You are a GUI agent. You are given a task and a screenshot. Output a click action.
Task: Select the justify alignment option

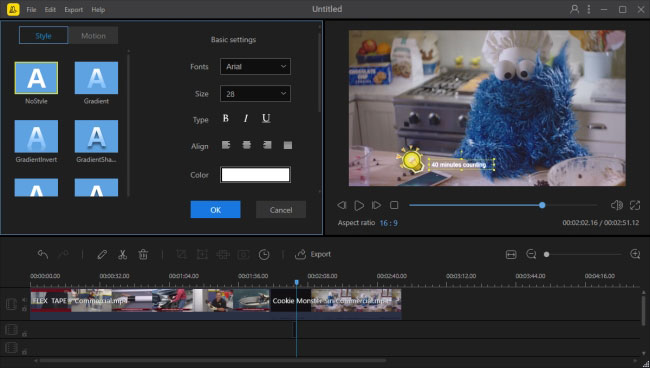(288, 145)
